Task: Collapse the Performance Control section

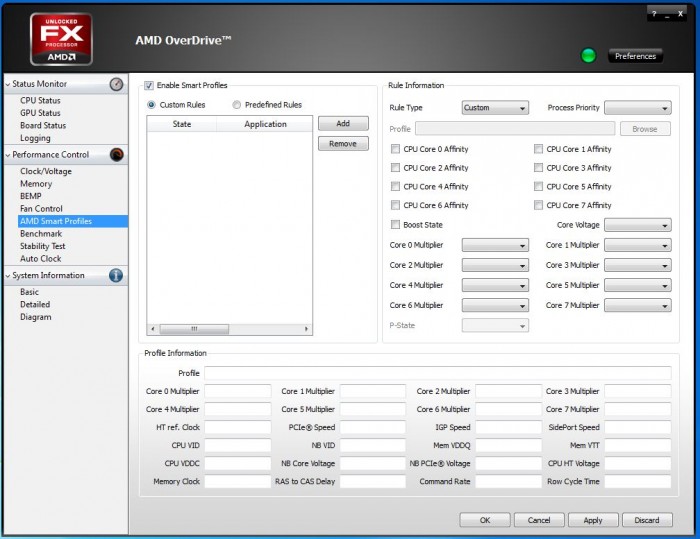Action: click(8, 155)
